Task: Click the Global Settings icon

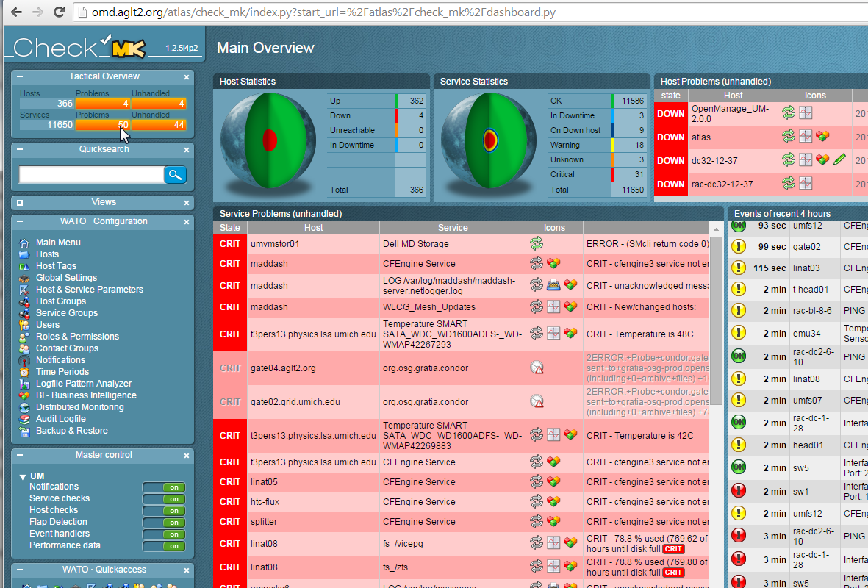Action: pyautogui.click(x=24, y=278)
